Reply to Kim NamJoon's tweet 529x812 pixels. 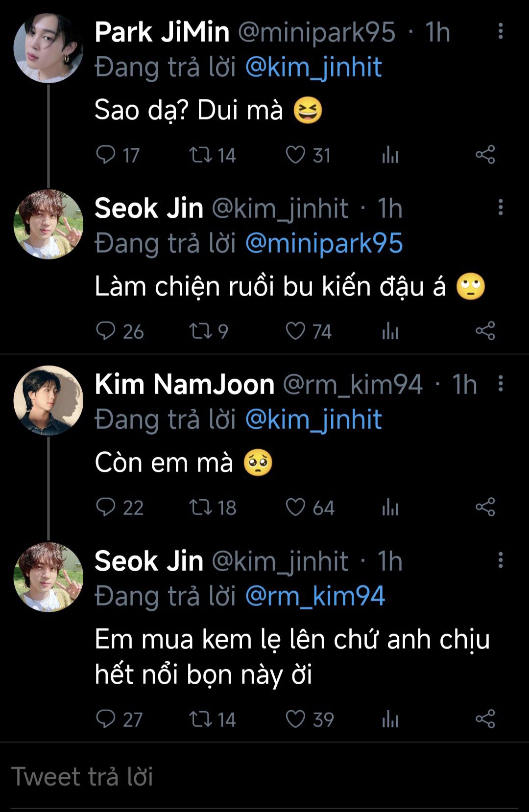pyautogui.click(x=105, y=507)
